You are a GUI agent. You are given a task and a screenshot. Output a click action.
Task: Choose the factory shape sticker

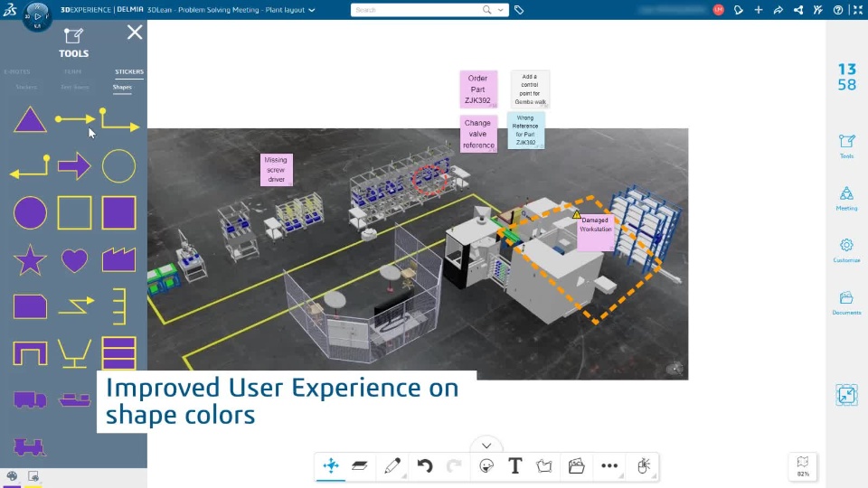point(118,260)
